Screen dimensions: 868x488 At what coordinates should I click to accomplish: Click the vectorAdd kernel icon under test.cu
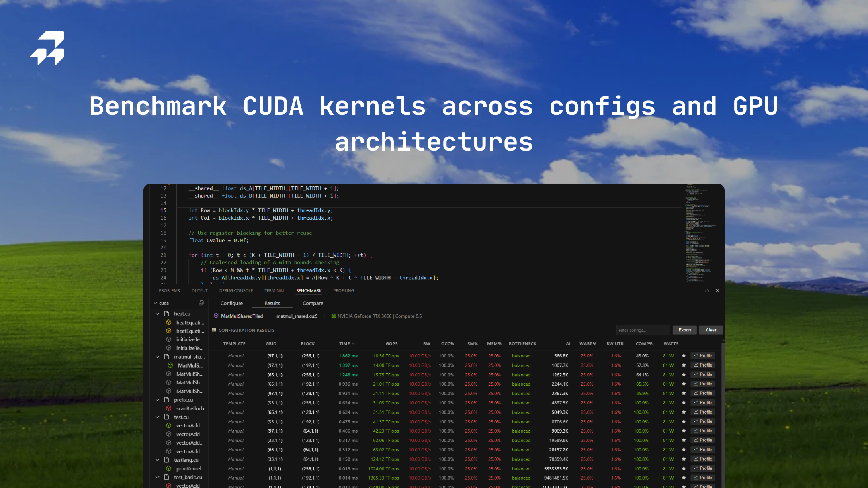(168, 425)
